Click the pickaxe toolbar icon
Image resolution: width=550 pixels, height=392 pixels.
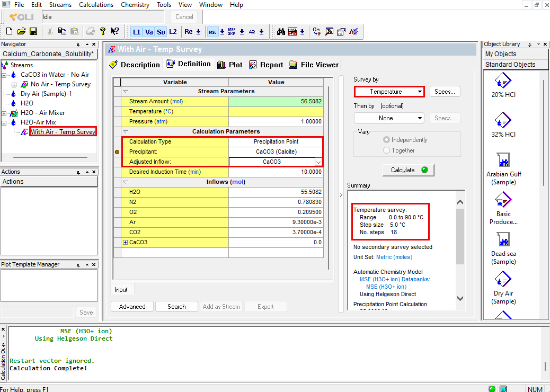[x=329, y=32]
